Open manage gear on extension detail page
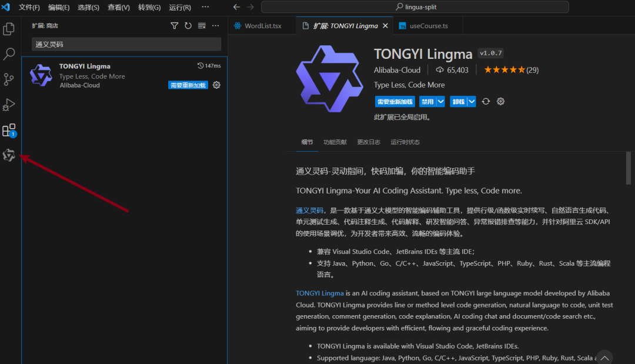The image size is (635, 364). (500, 102)
